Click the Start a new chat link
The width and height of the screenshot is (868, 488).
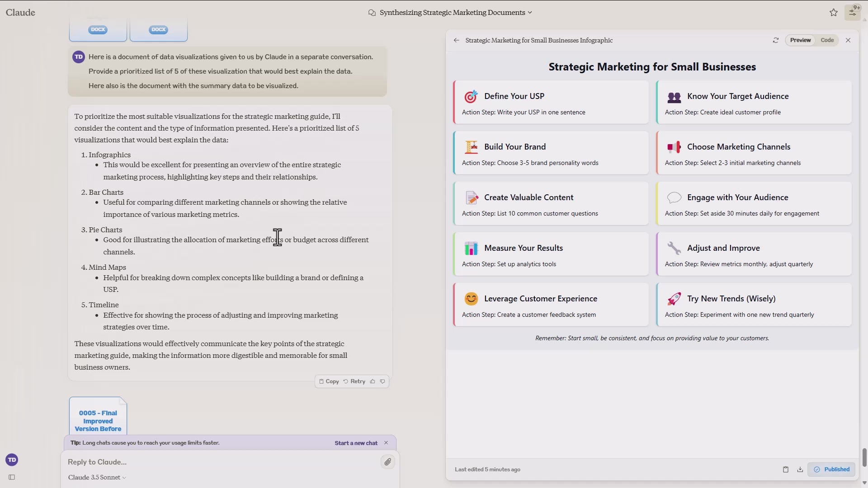[356, 443]
